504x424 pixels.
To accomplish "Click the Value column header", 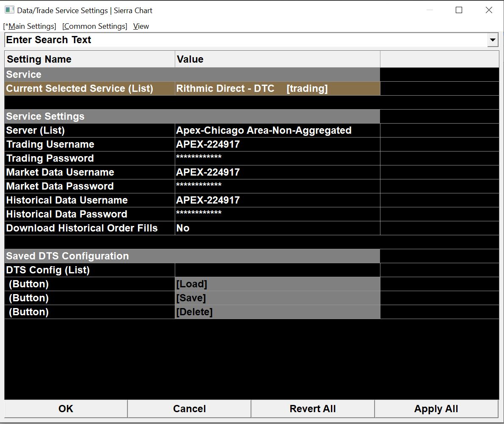I will tap(278, 59).
